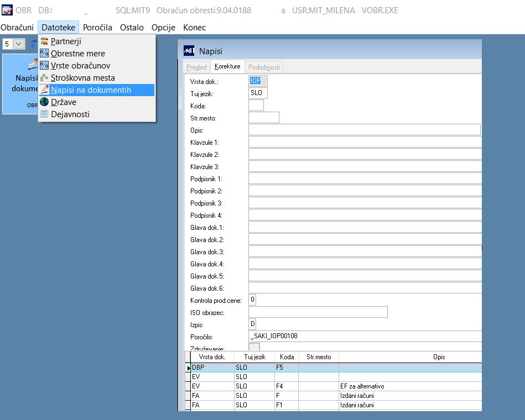Click the Klavzule 2 input field

tap(365, 154)
